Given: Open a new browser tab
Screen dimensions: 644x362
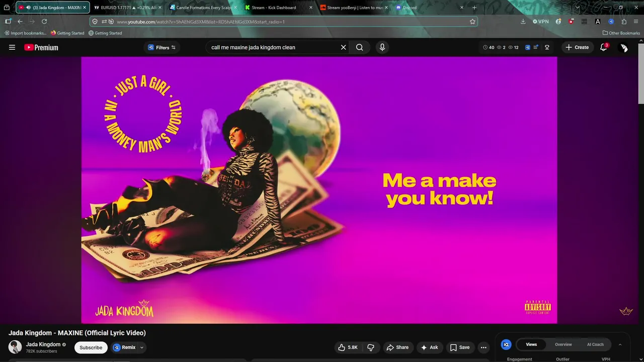Looking at the screenshot, I should [474, 8].
